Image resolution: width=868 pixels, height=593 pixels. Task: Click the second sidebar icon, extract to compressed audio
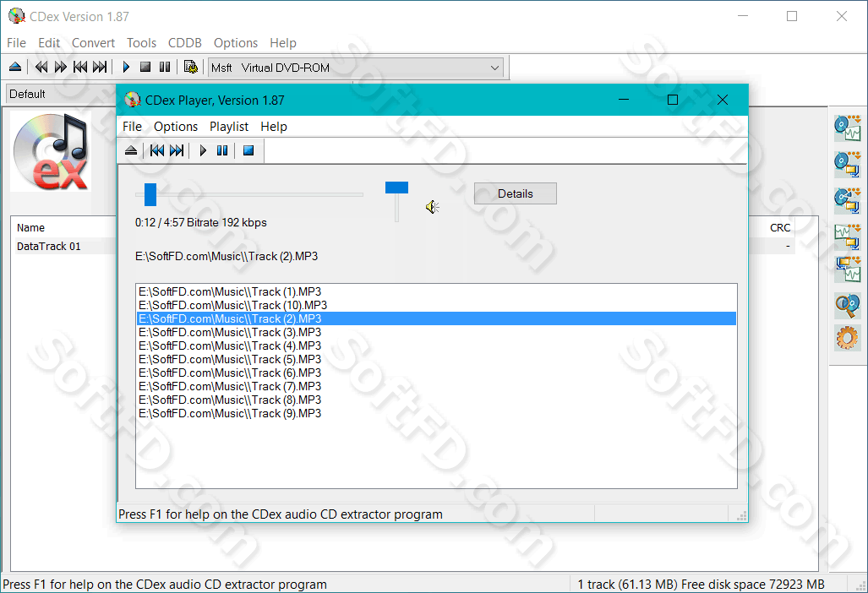pos(848,164)
